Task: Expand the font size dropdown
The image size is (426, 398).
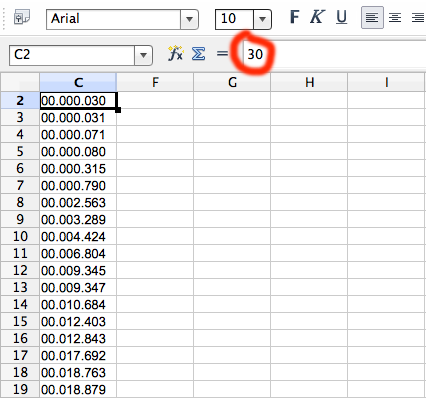Action: (262, 19)
